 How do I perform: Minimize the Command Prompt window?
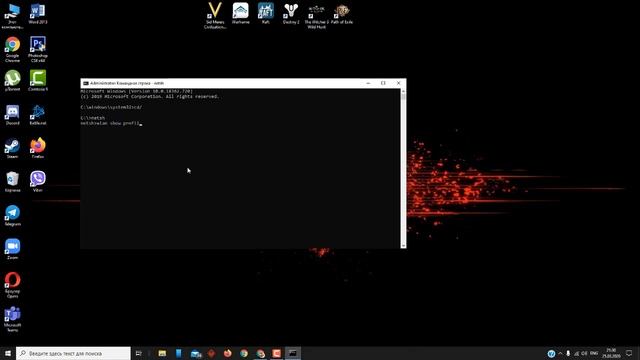point(368,83)
